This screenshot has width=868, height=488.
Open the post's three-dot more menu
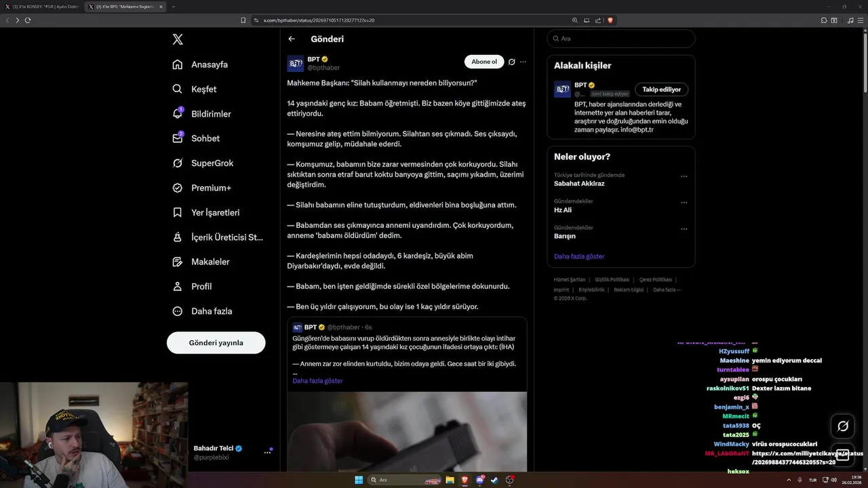[523, 62]
